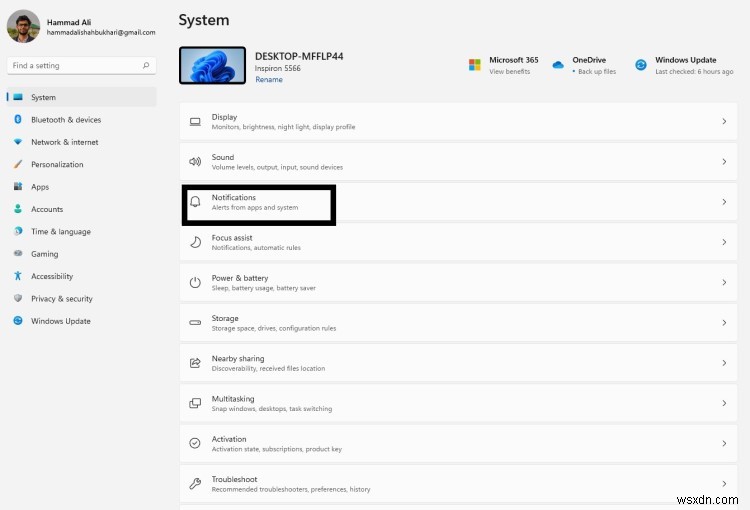This screenshot has width=750, height=510.
Task: Open Notifications settings row label
Action: click(x=233, y=197)
